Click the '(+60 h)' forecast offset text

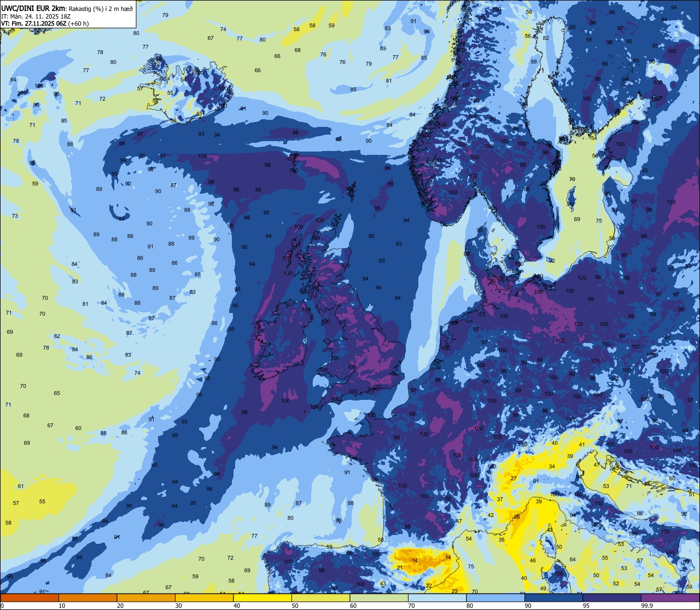pyautogui.click(x=79, y=24)
